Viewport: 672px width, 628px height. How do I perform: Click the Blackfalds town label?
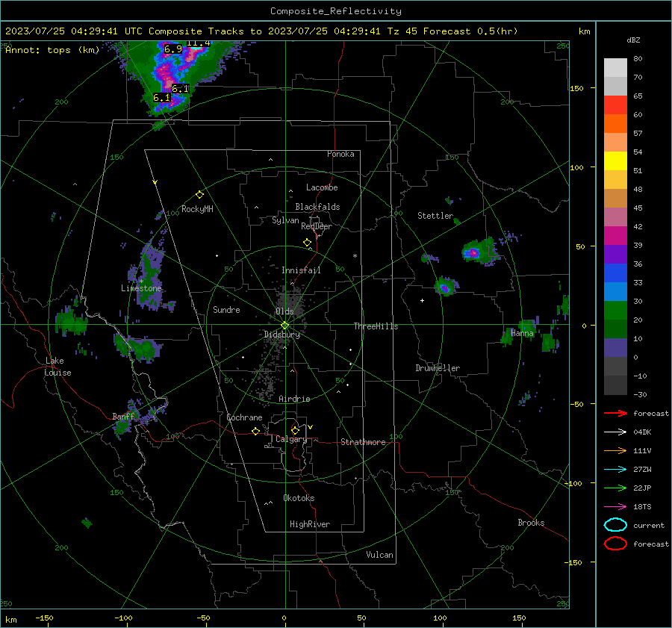point(317,207)
